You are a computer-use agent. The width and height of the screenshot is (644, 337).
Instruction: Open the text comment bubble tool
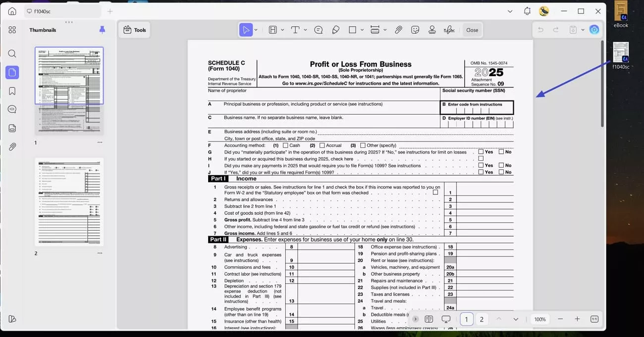tap(319, 30)
